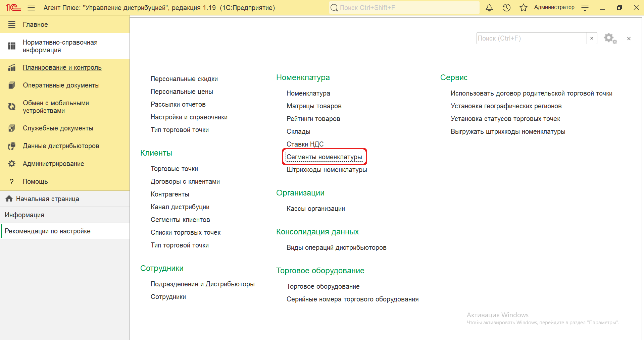
Task: Open Персональные скидки
Action: pos(184,79)
